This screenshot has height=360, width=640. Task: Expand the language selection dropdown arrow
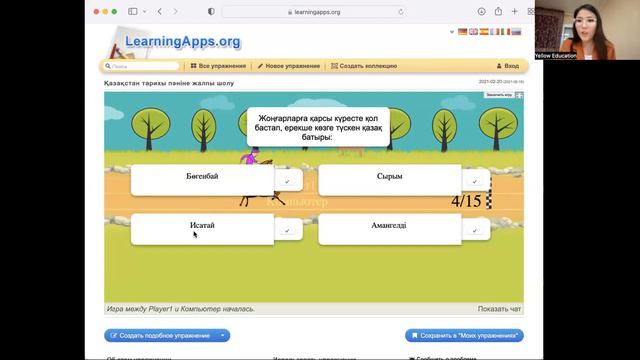[452, 32]
